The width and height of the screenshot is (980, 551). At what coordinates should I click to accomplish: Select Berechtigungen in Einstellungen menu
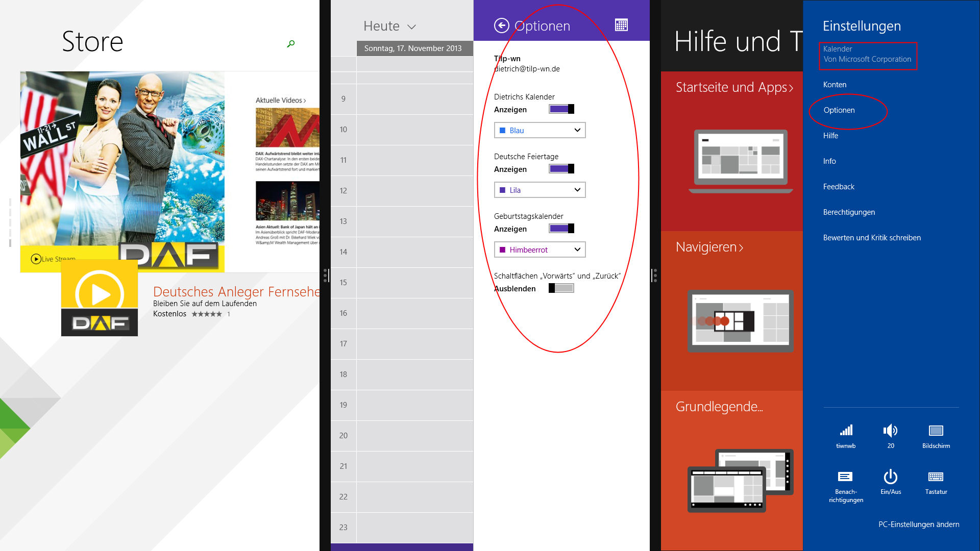(849, 212)
